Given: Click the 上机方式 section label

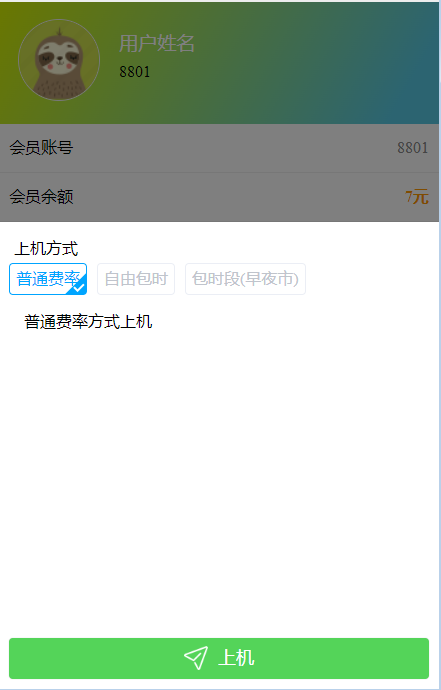Looking at the screenshot, I should click(46, 249).
